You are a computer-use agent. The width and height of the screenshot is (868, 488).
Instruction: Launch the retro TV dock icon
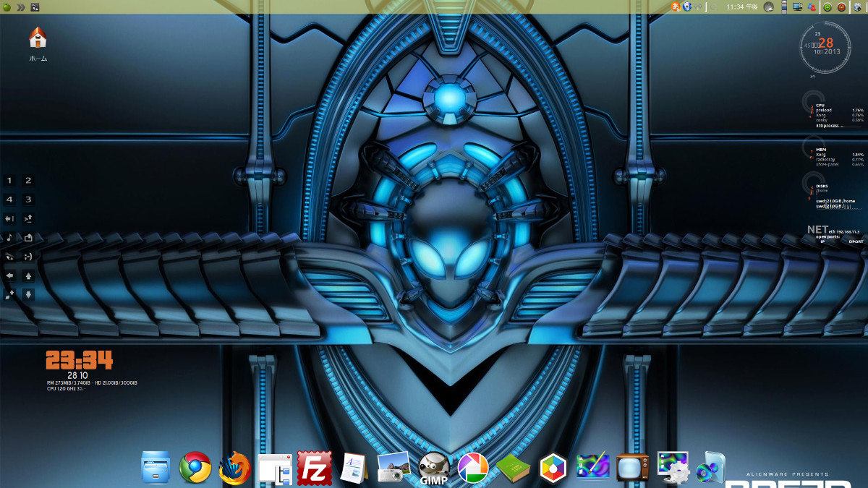[x=633, y=468]
